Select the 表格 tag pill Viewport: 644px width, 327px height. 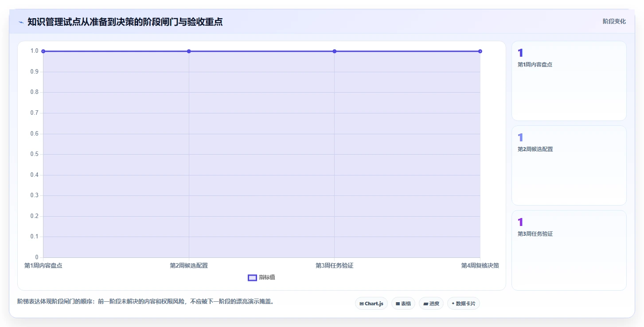[403, 304]
